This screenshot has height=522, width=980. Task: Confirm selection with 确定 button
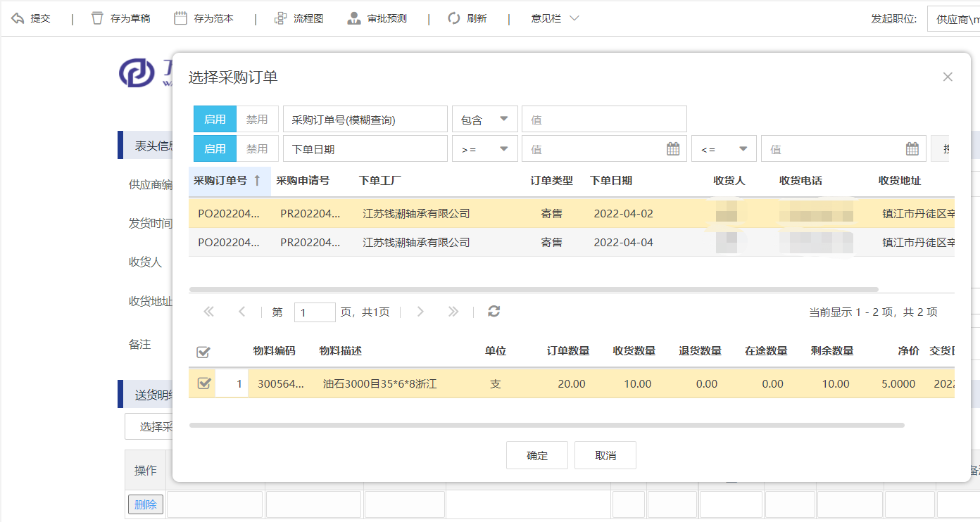pos(536,456)
